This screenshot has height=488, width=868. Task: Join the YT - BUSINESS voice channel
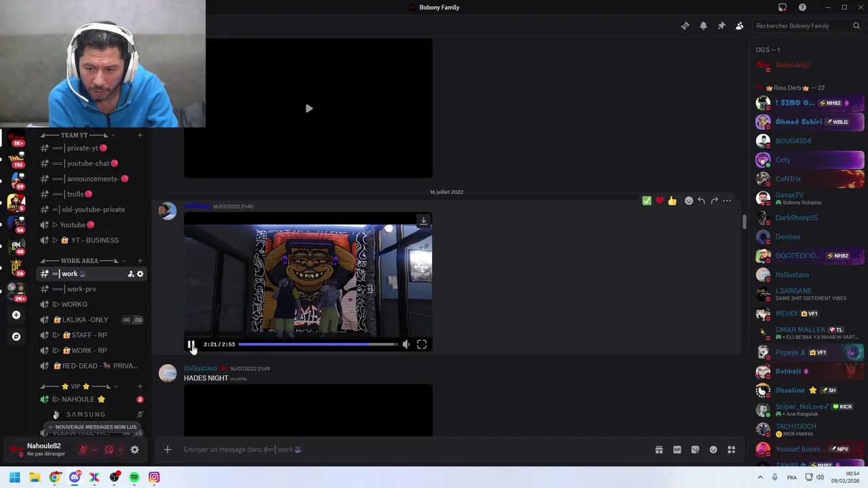click(91, 240)
